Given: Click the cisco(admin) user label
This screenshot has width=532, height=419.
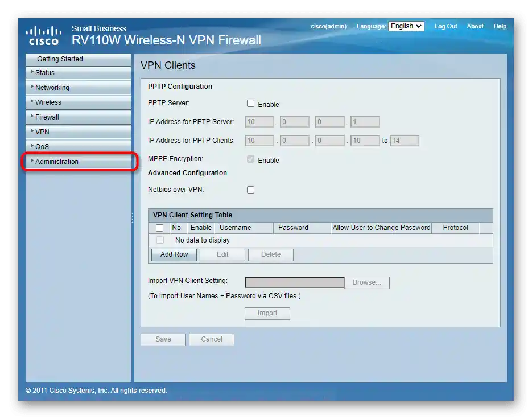Looking at the screenshot, I should coord(328,27).
